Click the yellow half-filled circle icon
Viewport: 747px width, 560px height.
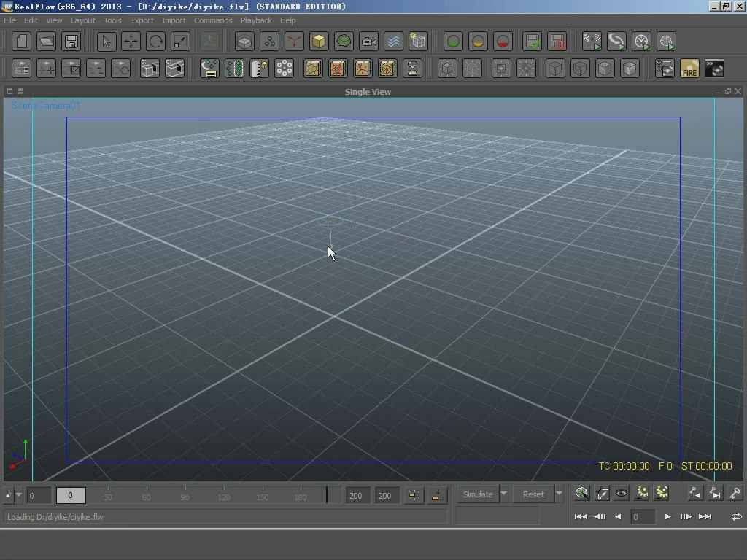[478, 42]
